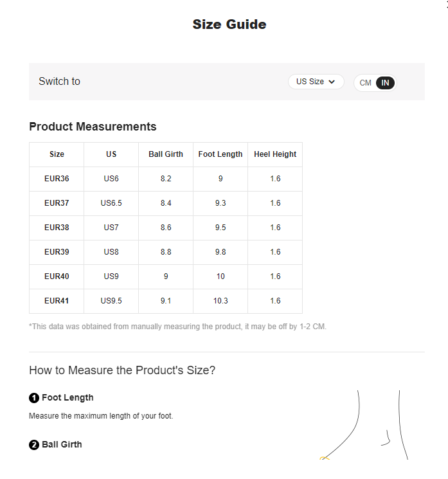Click the EUR38 size cell

pyautogui.click(x=57, y=228)
